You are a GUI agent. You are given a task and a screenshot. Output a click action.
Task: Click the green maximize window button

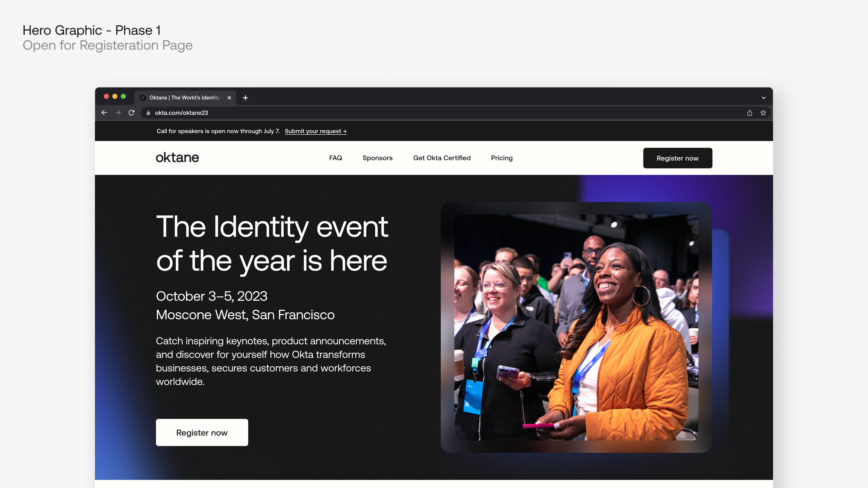click(x=123, y=96)
